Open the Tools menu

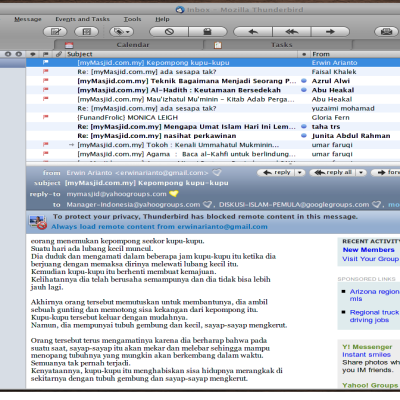click(132, 19)
